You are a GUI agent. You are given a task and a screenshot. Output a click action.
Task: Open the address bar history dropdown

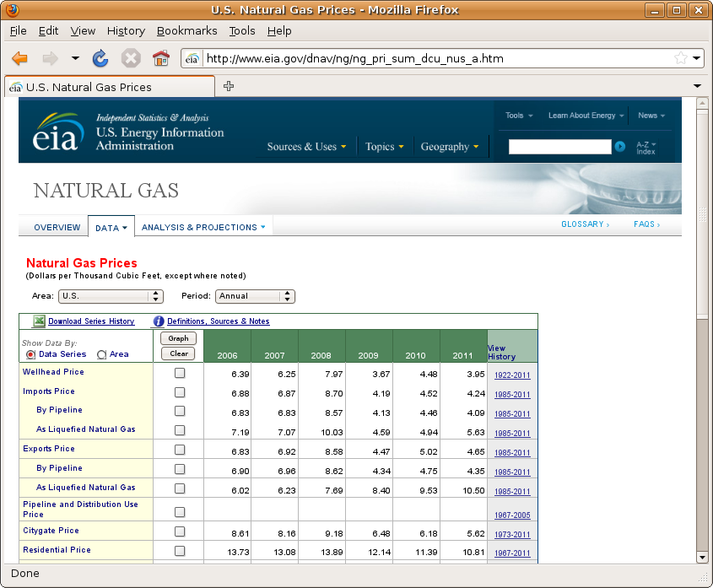697,58
